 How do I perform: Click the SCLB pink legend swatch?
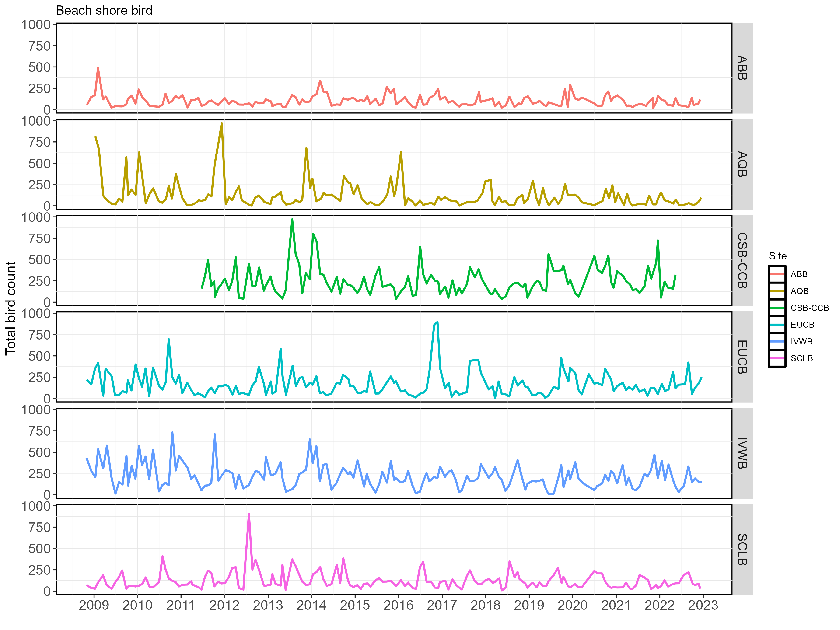pos(777,358)
